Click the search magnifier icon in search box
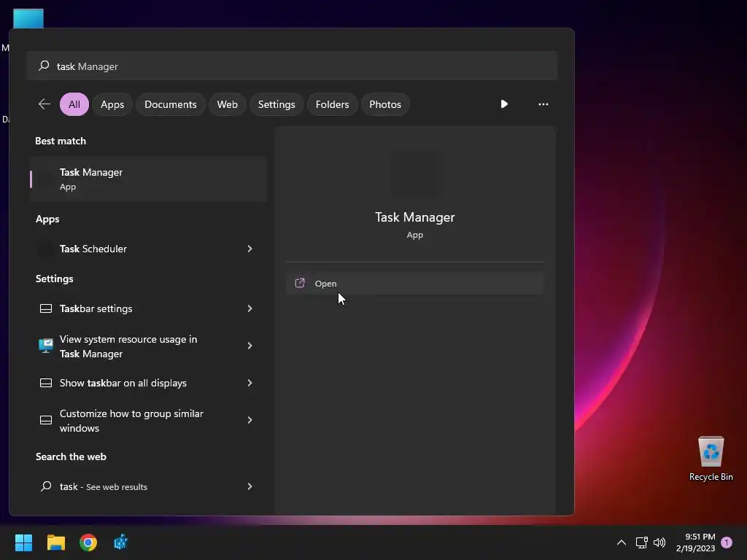747x560 pixels. point(44,66)
